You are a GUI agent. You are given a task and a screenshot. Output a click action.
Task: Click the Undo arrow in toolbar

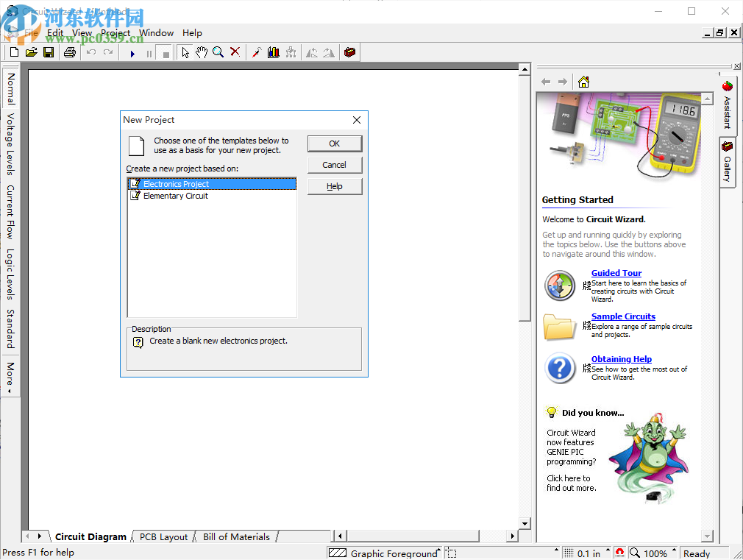point(91,52)
